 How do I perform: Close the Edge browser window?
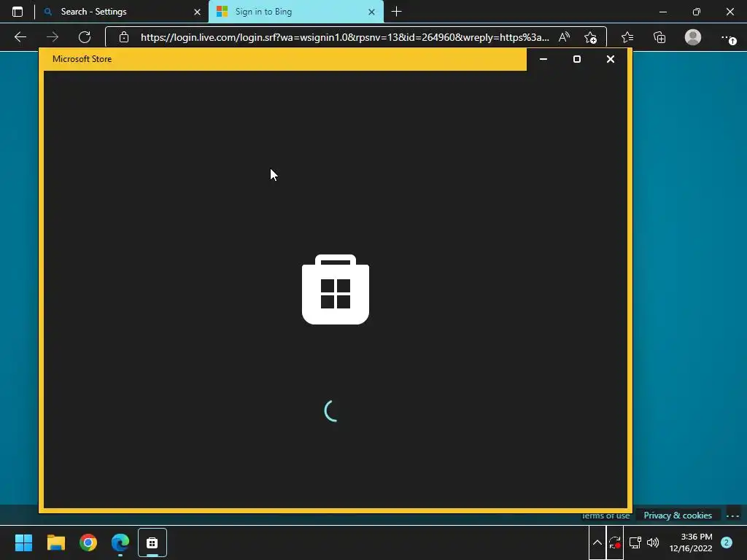729,12
